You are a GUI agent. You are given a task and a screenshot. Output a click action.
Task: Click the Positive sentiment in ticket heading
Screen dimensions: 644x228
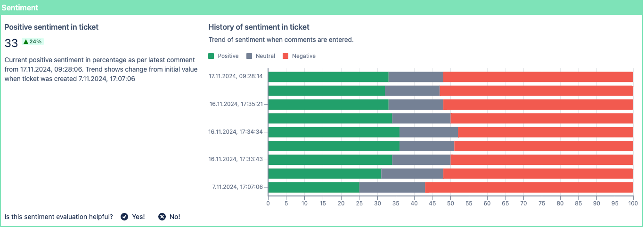(51, 27)
